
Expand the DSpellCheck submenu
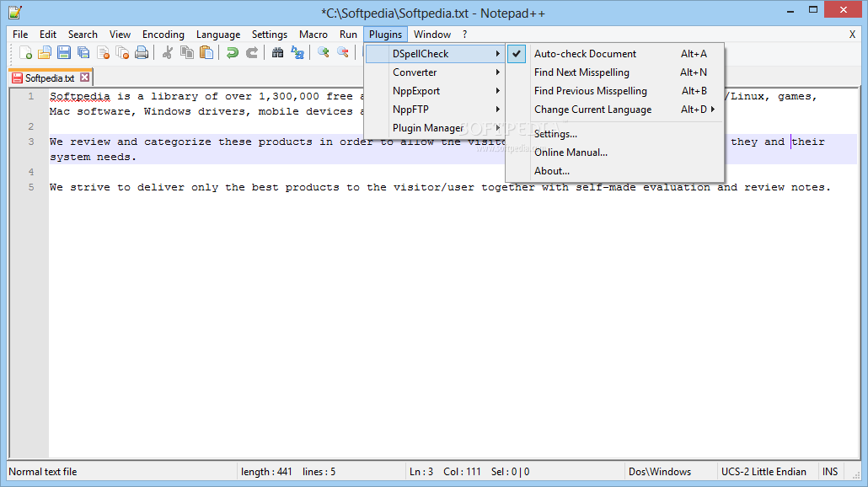click(435, 54)
